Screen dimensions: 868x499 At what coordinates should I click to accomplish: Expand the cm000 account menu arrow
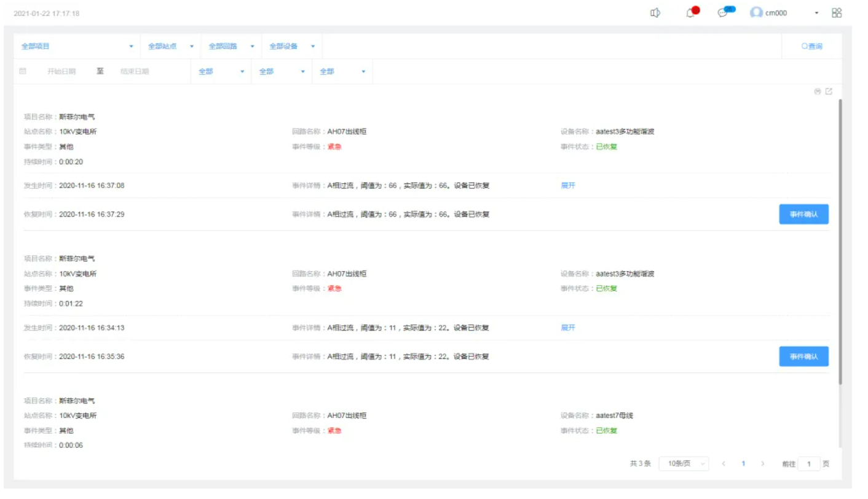pyautogui.click(x=816, y=14)
